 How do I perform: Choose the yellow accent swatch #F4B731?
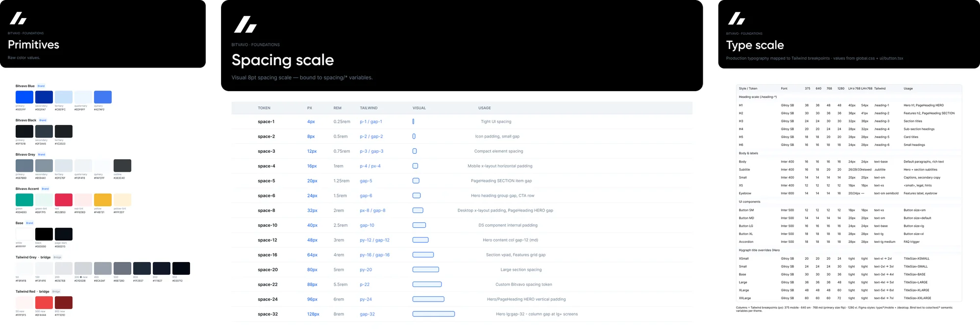[x=103, y=200]
